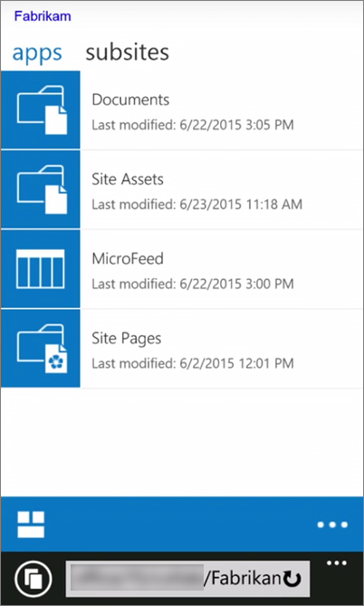Expand the browser ellipsis menu
This screenshot has height=606, width=364.
(x=337, y=563)
